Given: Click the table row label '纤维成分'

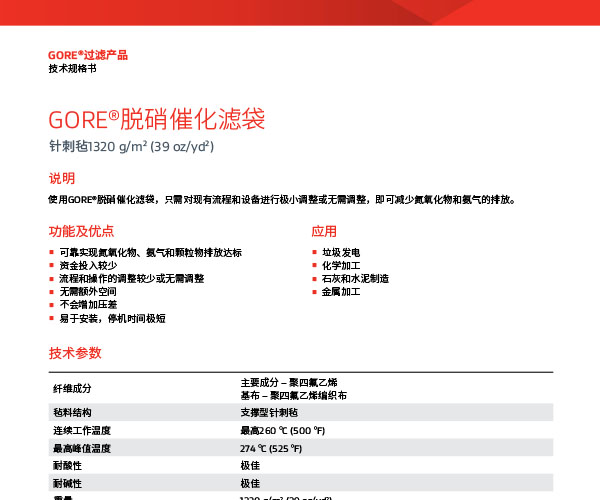Looking at the screenshot, I should coord(72,389).
